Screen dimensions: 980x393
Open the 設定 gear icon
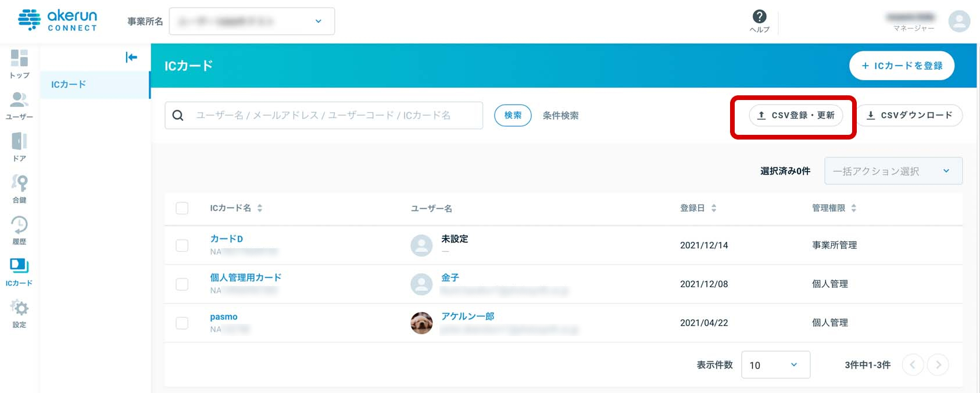pyautogui.click(x=19, y=308)
